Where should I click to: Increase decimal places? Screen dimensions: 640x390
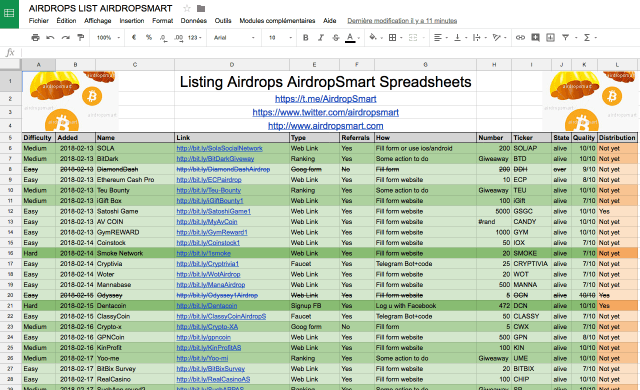(178, 38)
